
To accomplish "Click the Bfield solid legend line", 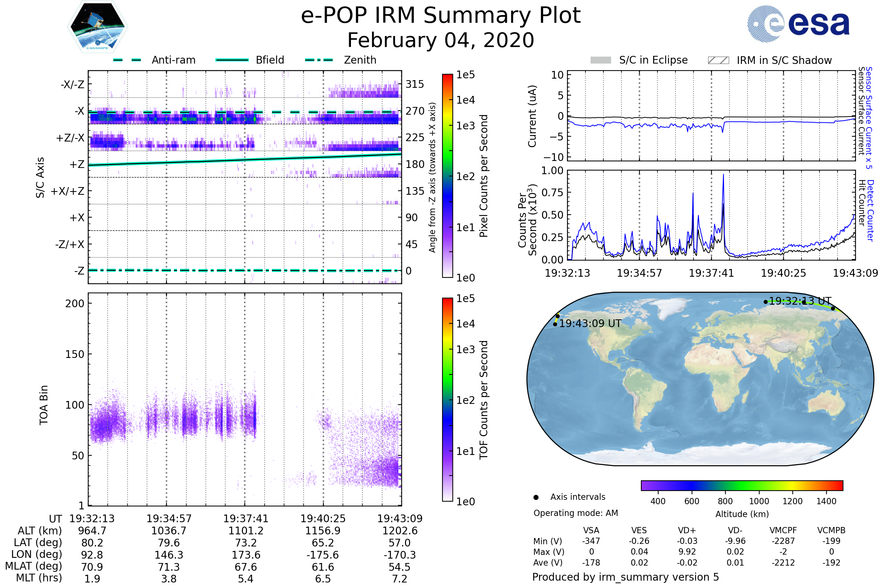I will [x=232, y=60].
